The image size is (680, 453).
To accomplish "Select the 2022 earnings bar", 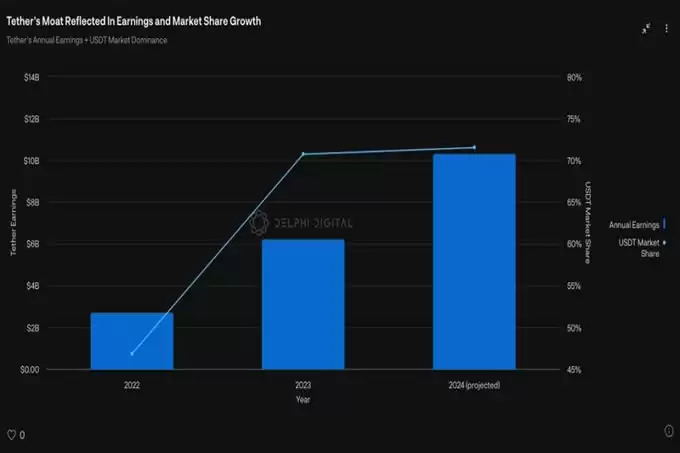I will point(132,341).
